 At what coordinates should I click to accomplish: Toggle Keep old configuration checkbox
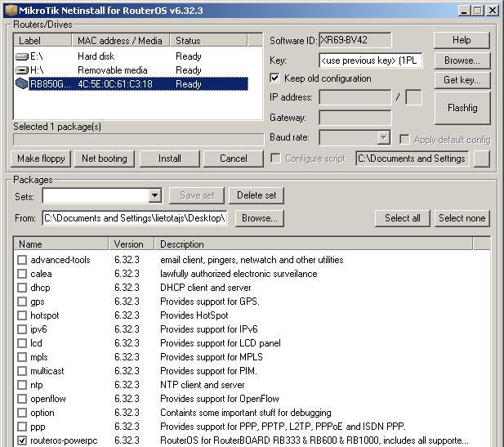pyautogui.click(x=274, y=78)
